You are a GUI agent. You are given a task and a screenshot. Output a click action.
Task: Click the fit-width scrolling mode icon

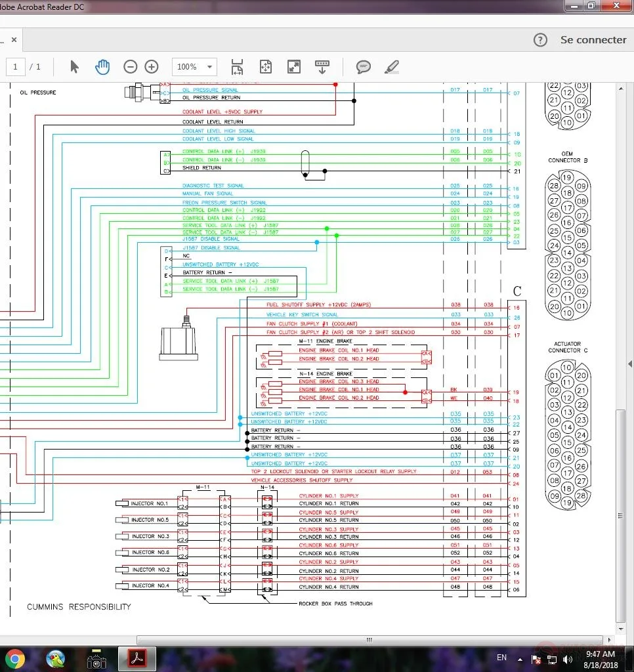(x=237, y=67)
